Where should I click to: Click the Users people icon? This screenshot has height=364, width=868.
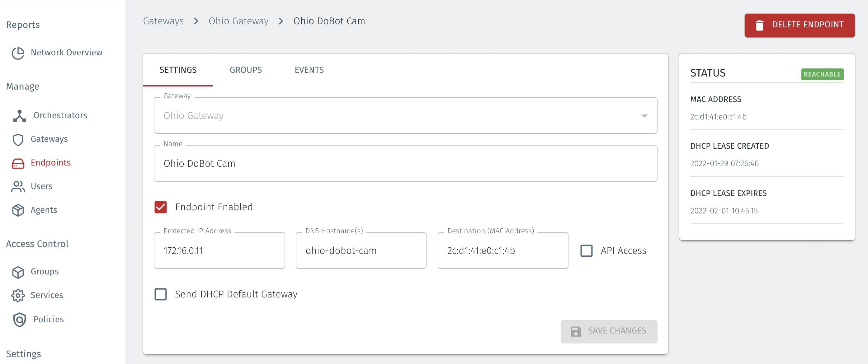click(x=18, y=187)
